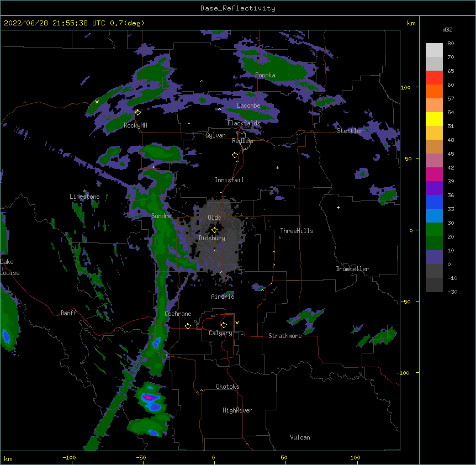Click the Didsbury label
The height and width of the screenshot is (465, 476).
(x=212, y=238)
